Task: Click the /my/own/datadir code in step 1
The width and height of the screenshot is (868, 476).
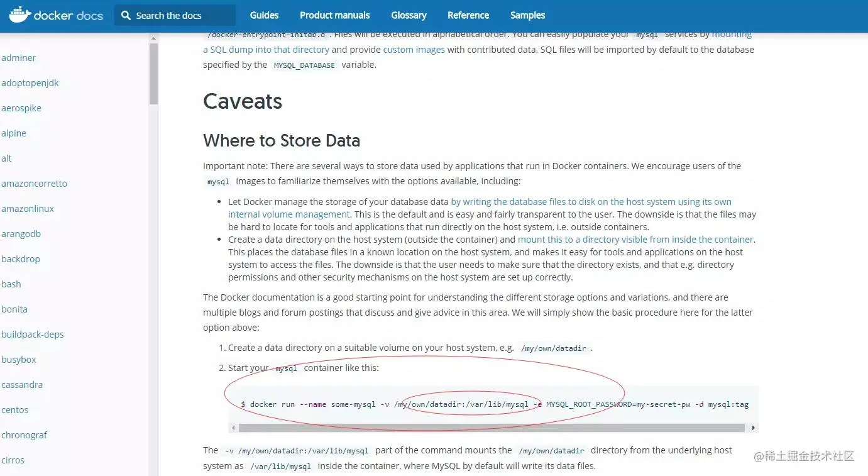Action: coord(553,348)
